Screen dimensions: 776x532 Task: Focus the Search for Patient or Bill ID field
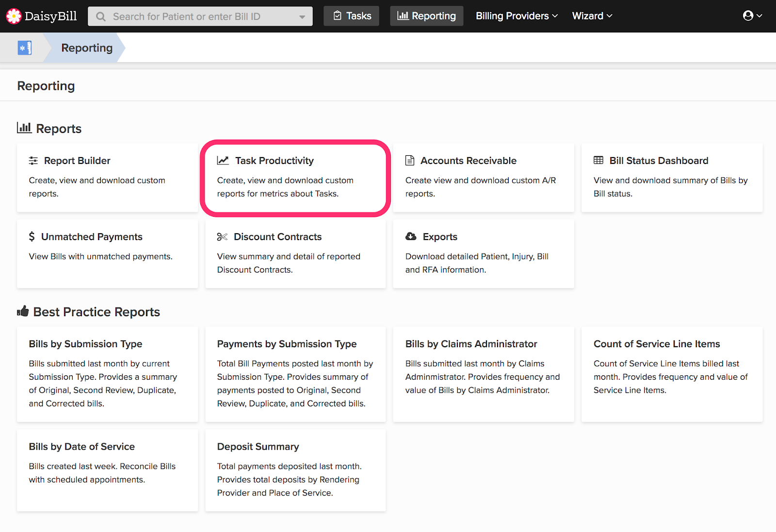coord(200,16)
